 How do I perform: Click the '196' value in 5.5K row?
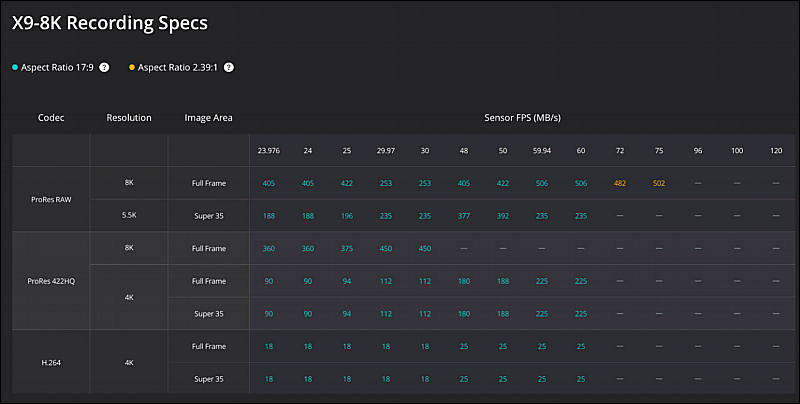[347, 216]
